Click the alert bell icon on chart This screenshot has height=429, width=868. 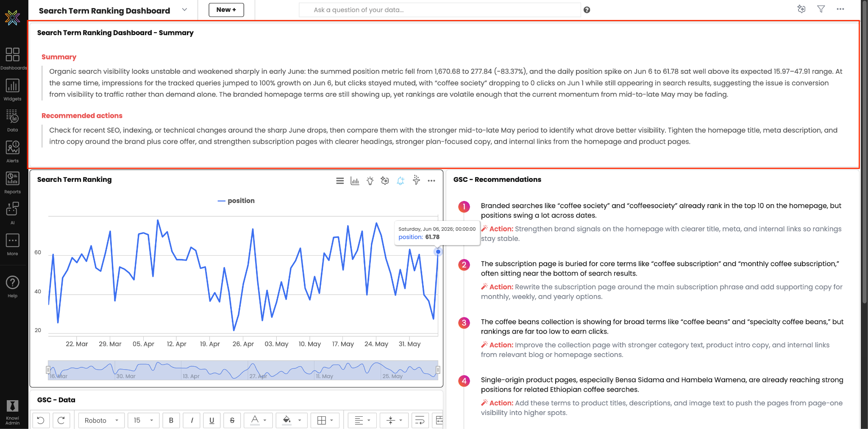[x=401, y=181]
